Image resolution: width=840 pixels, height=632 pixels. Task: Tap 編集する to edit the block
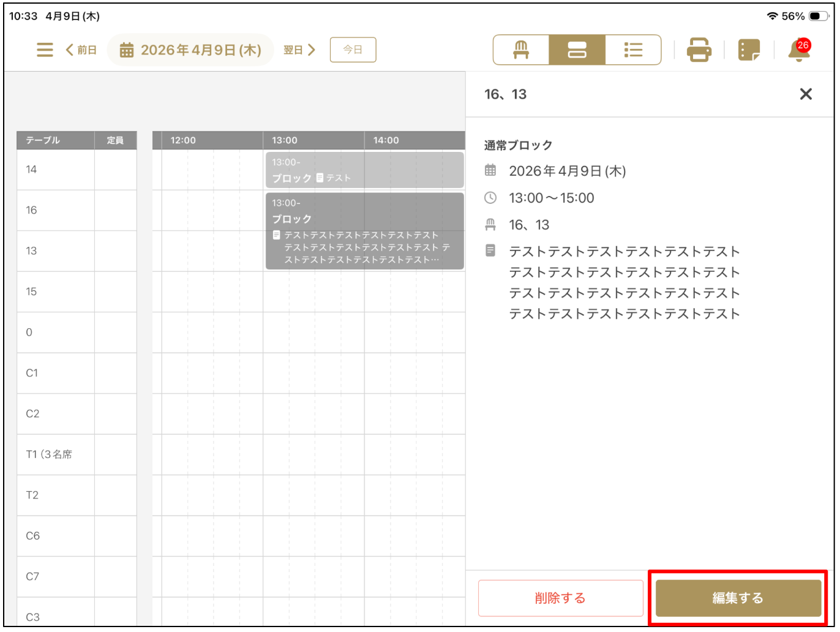click(738, 597)
